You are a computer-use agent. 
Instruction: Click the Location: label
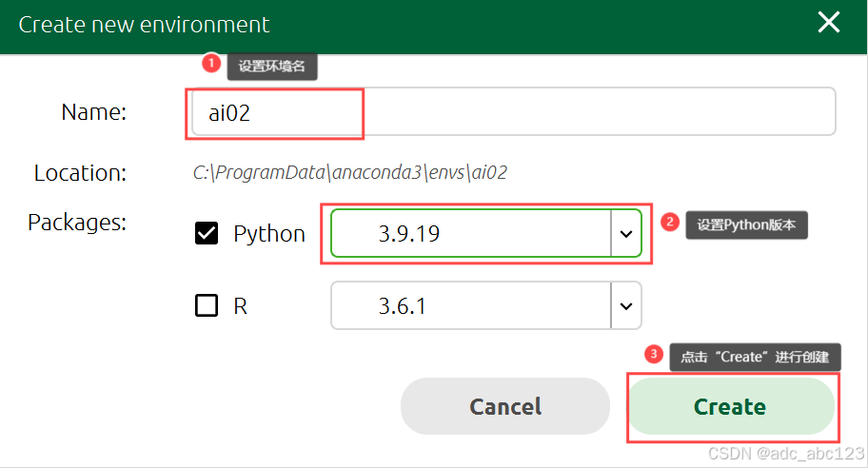[x=80, y=173]
